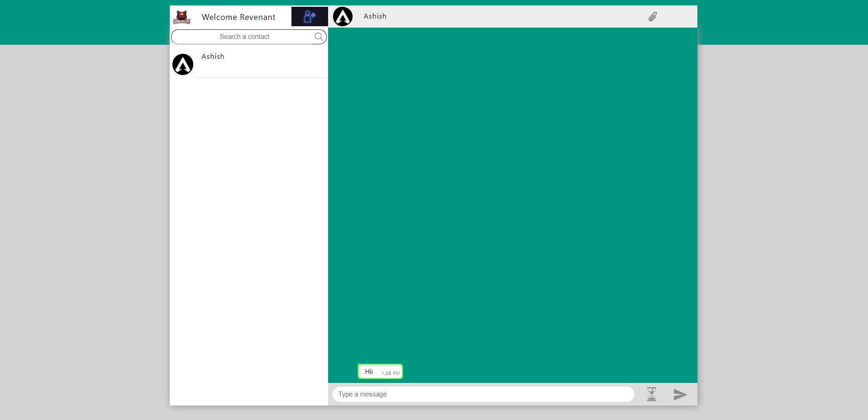Image resolution: width=868 pixels, height=420 pixels.
Task: Click the hourglass icon beside the message box
Action: tap(651, 394)
